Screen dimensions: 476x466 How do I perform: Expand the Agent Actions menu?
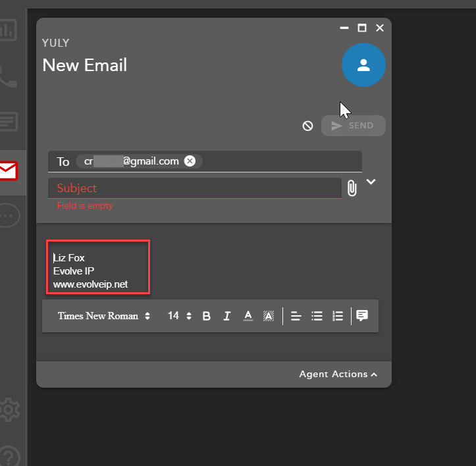click(338, 374)
